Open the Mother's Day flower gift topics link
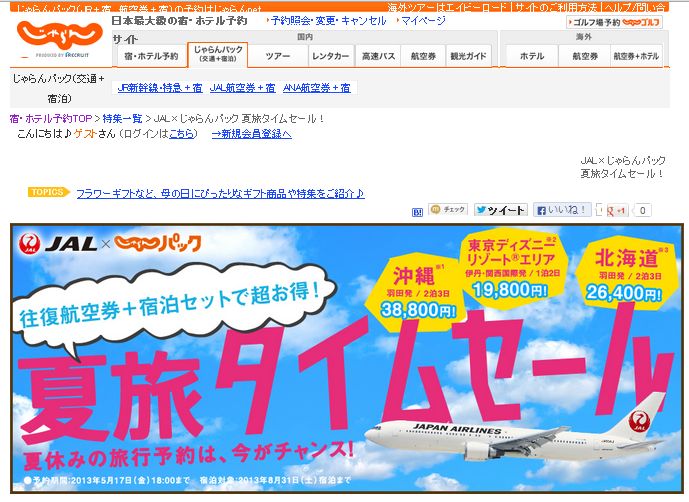689x502 pixels. point(220,193)
